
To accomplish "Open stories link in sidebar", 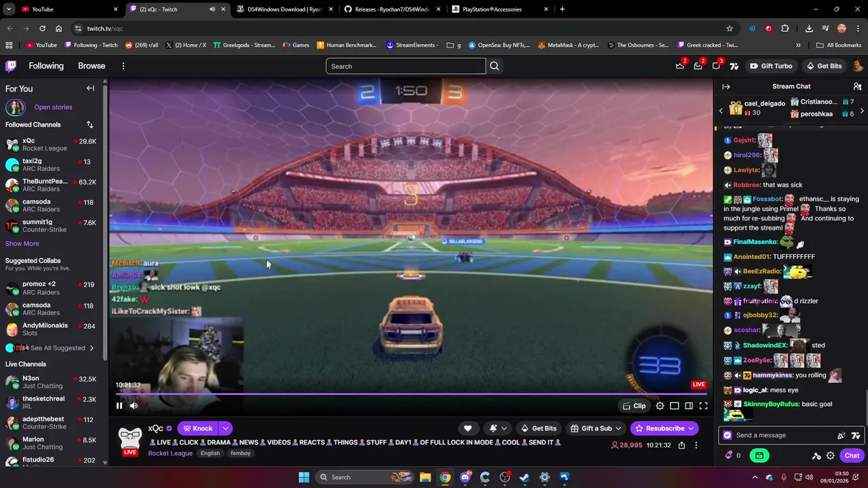I will (x=53, y=107).
